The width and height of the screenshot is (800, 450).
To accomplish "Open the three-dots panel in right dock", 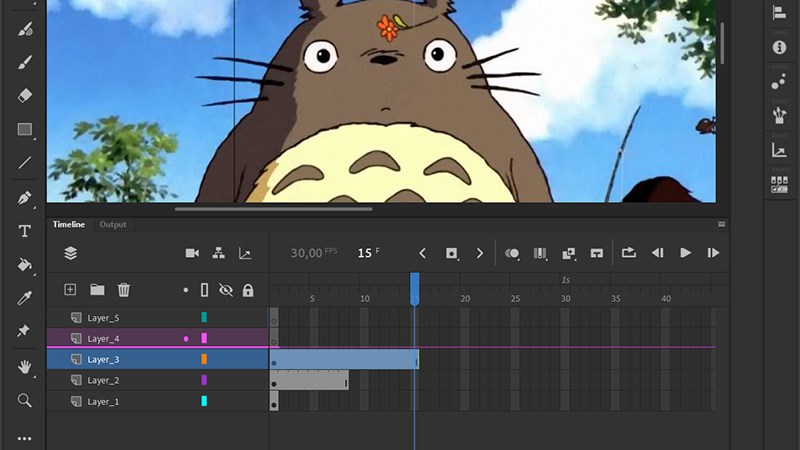I will (779, 82).
